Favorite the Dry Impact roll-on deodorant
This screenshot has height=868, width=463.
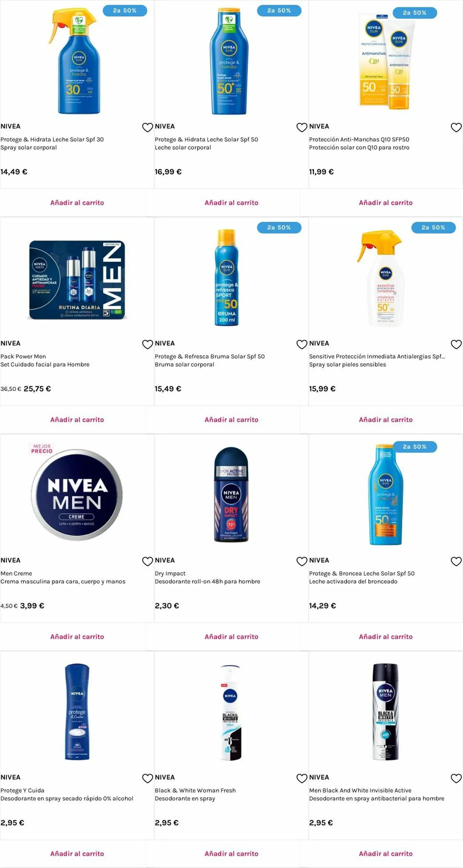(x=302, y=561)
